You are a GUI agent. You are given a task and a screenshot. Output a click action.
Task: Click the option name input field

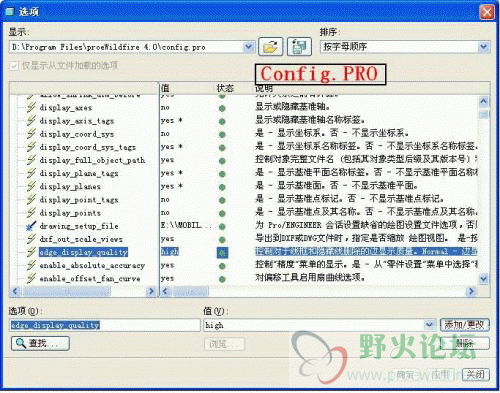click(105, 325)
